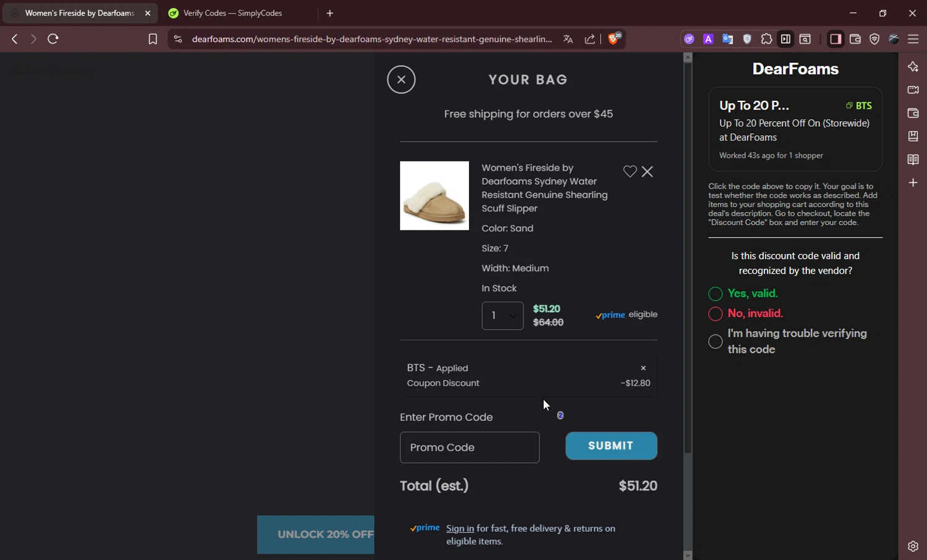Add a new item to the sidebar
927x560 pixels.
(913, 183)
